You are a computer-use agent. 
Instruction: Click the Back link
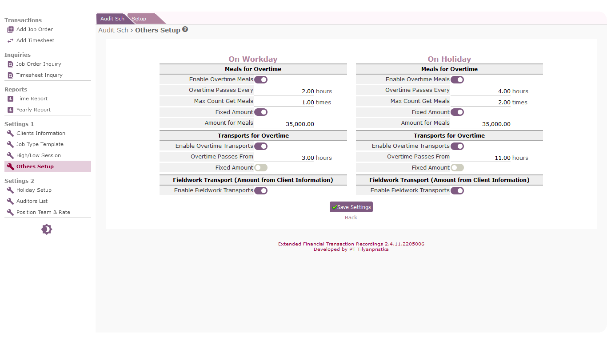(x=351, y=218)
